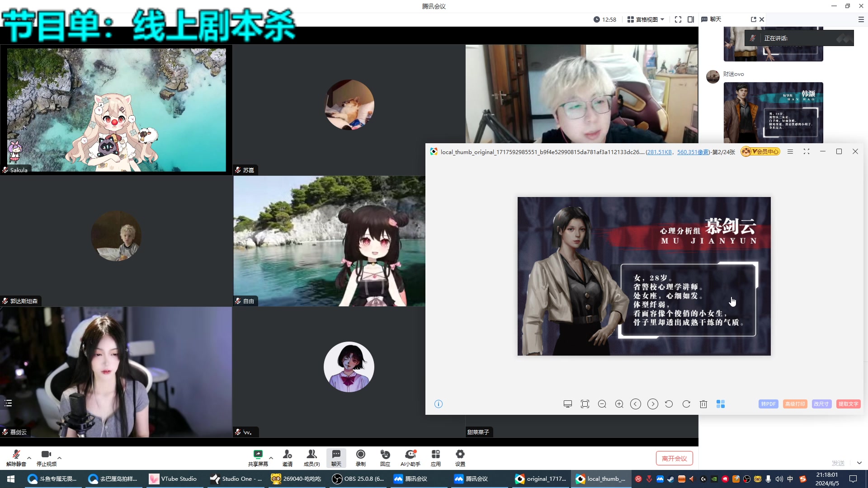
Task: Zoom in the image in the viewer
Action: point(619,404)
